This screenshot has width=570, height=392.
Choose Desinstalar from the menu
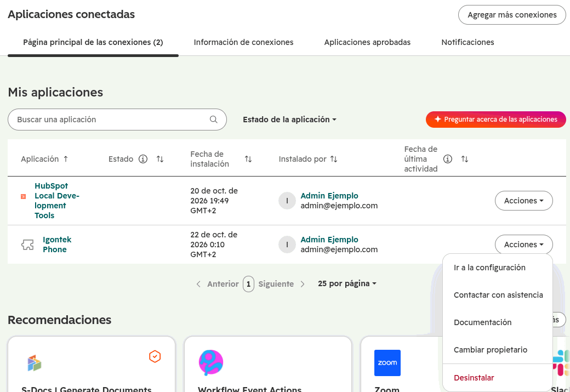pyautogui.click(x=498, y=378)
